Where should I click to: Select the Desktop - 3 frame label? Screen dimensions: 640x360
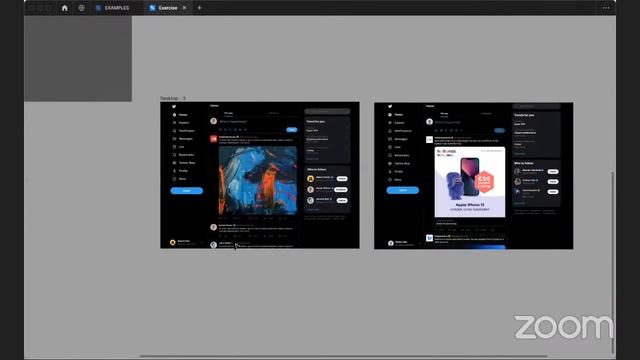(173, 98)
